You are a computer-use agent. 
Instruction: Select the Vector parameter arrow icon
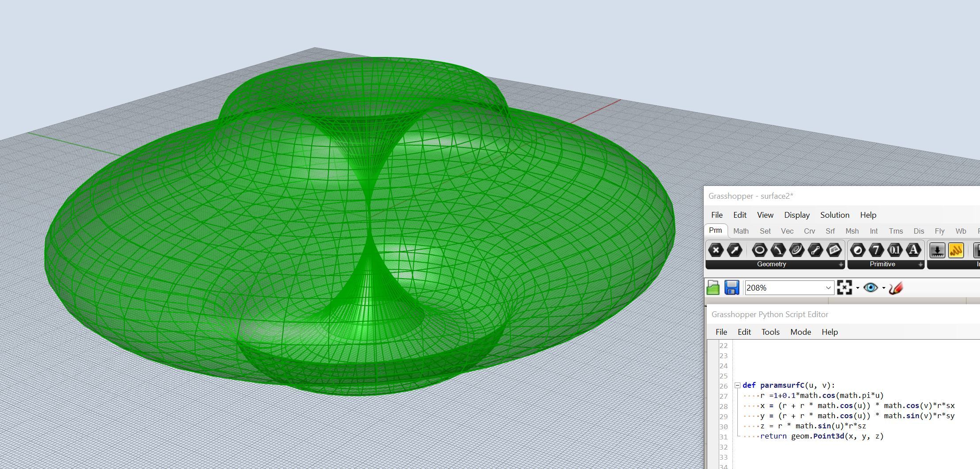734,250
